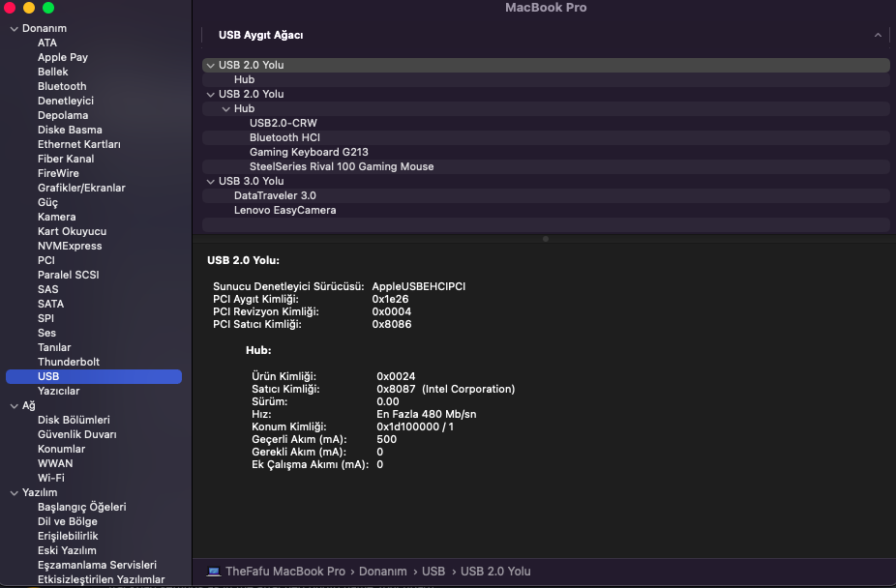Collapse the Yazılım section in the sidebar
The height and width of the screenshot is (588, 896).
14,492
